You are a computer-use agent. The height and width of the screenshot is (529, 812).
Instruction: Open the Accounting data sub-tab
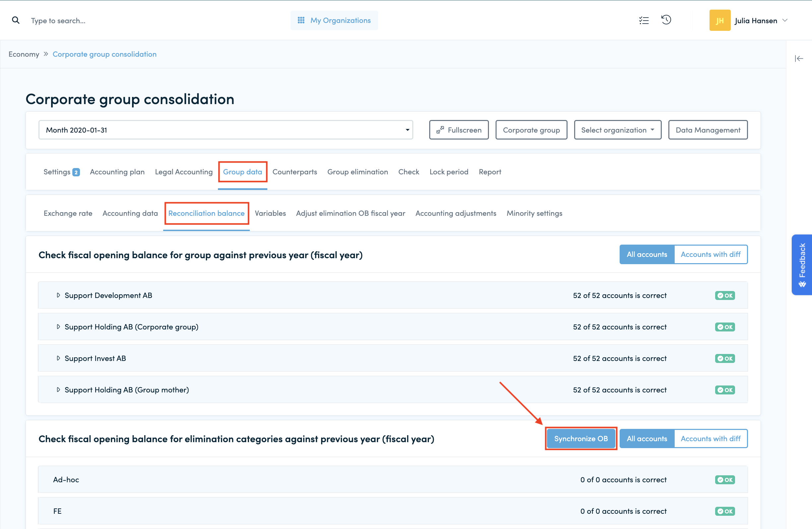click(x=130, y=213)
